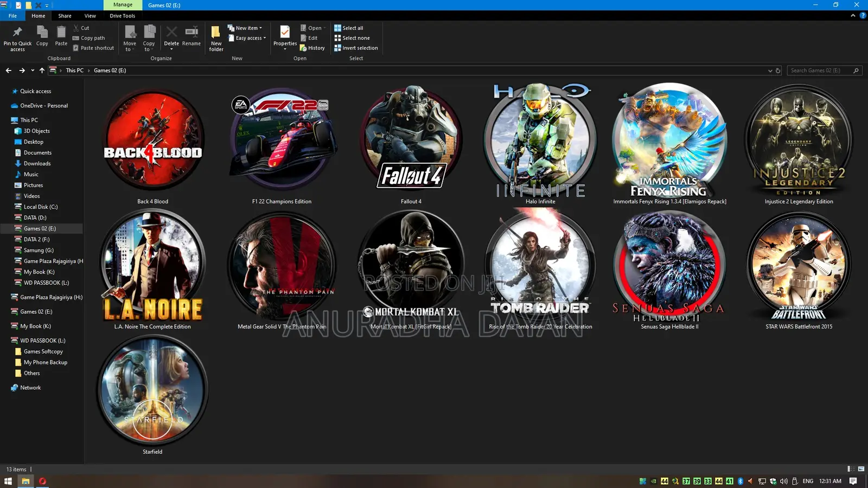
Task: Select the DATA (D:) drive in sidebar
Action: tap(35, 217)
